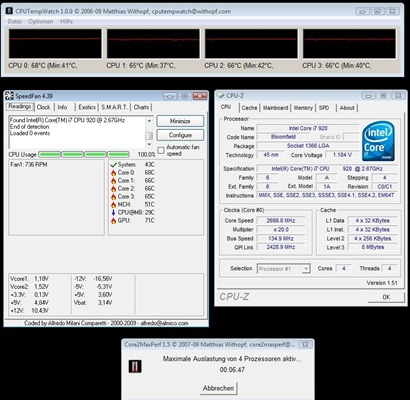Click the Intel Core i7 logo
Image resolution: width=410 pixels, height=400 pixels.
378,141
